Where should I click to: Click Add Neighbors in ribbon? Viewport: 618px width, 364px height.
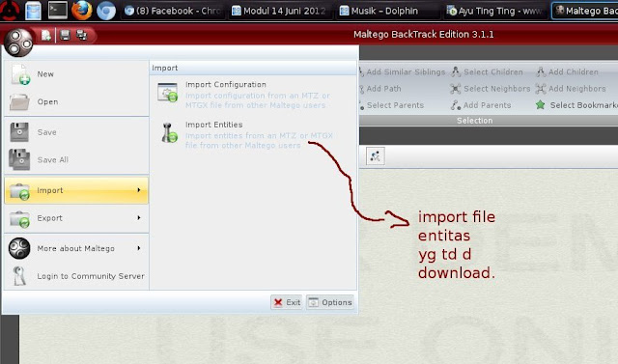(x=571, y=89)
